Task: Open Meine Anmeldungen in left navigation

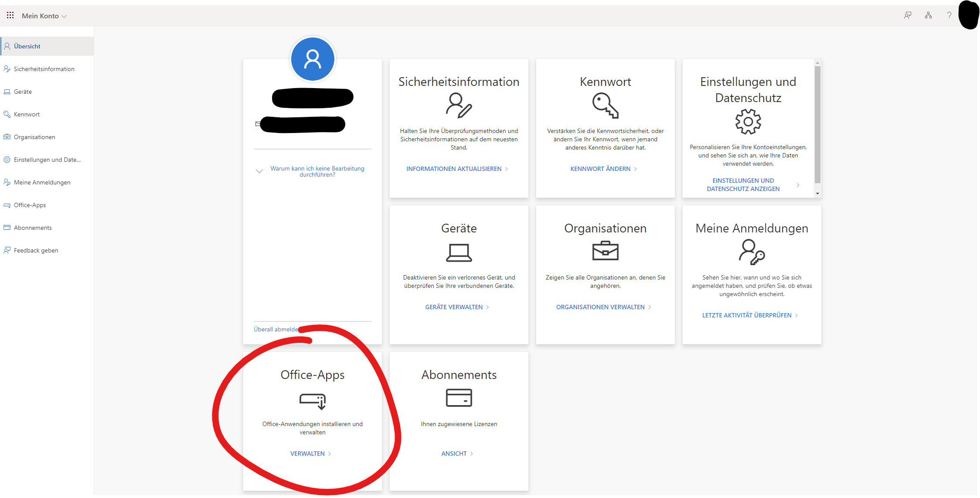Action: 42,182
